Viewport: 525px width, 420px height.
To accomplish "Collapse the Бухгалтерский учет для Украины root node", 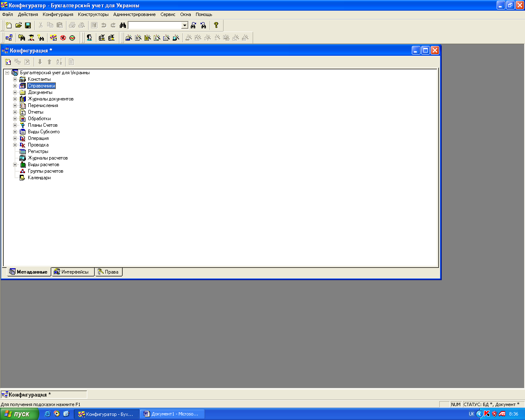I will pos(7,73).
